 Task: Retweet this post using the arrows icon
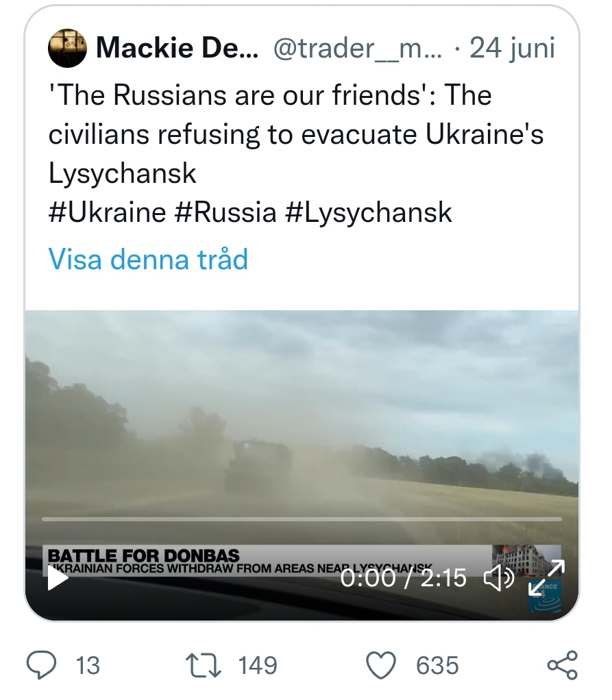coord(204,664)
